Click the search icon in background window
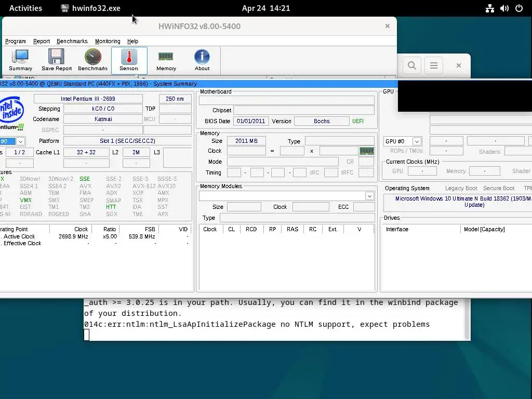 [412, 65]
